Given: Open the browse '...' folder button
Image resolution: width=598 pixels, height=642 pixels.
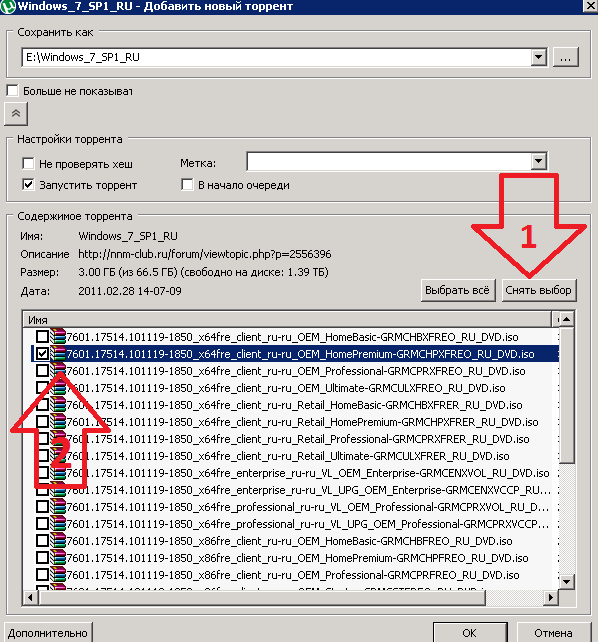Looking at the screenshot, I should pos(566,57).
